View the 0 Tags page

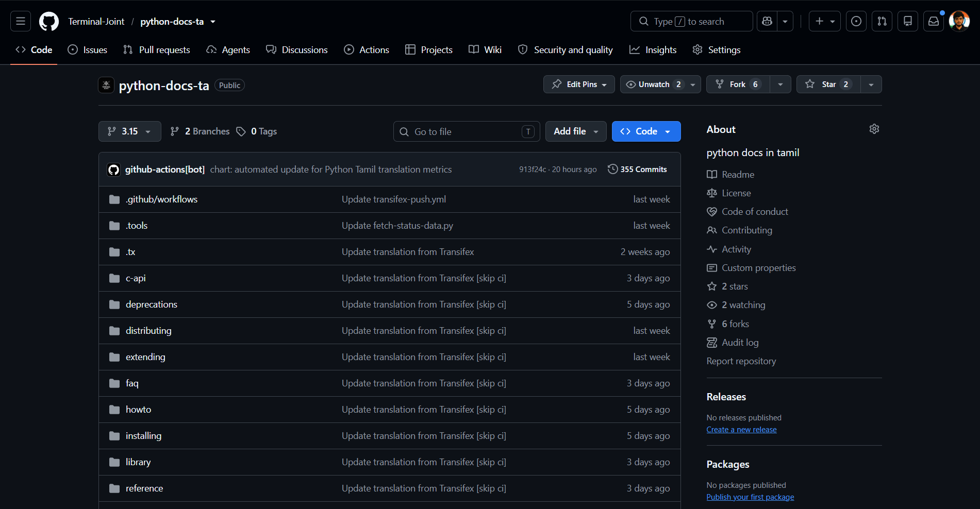click(x=257, y=131)
